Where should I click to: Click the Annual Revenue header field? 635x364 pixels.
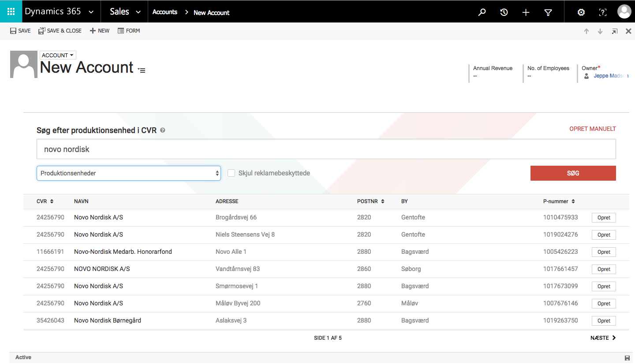click(493, 72)
